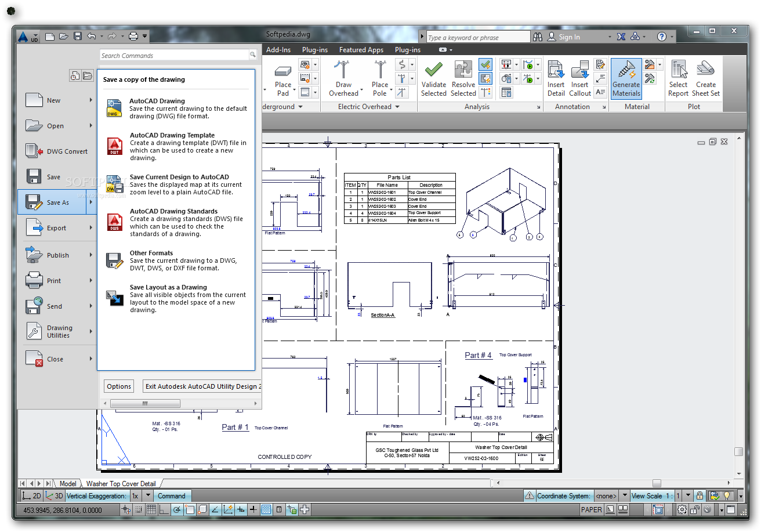The image size is (761, 532).
Task: Toggle Show/Hide Transparency in status bar
Action: (x=266, y=510)
